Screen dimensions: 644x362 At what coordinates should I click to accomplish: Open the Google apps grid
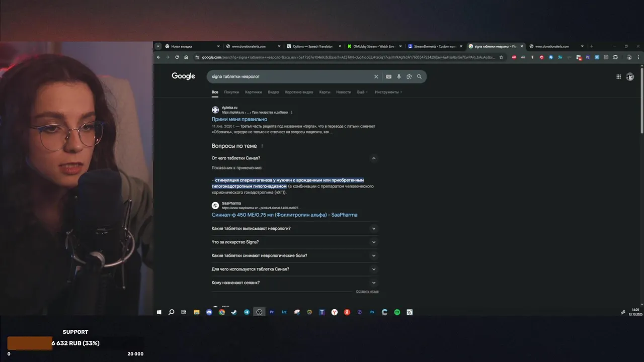click(618, 76)
